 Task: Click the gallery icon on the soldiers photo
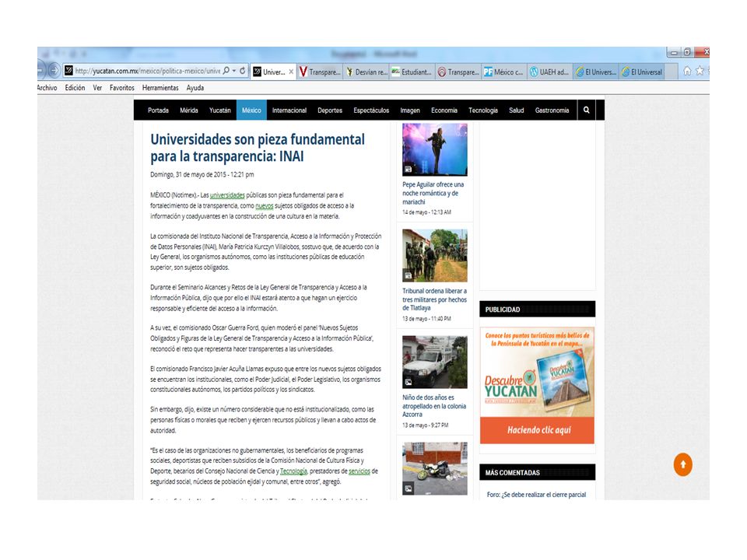click(409, 275)
